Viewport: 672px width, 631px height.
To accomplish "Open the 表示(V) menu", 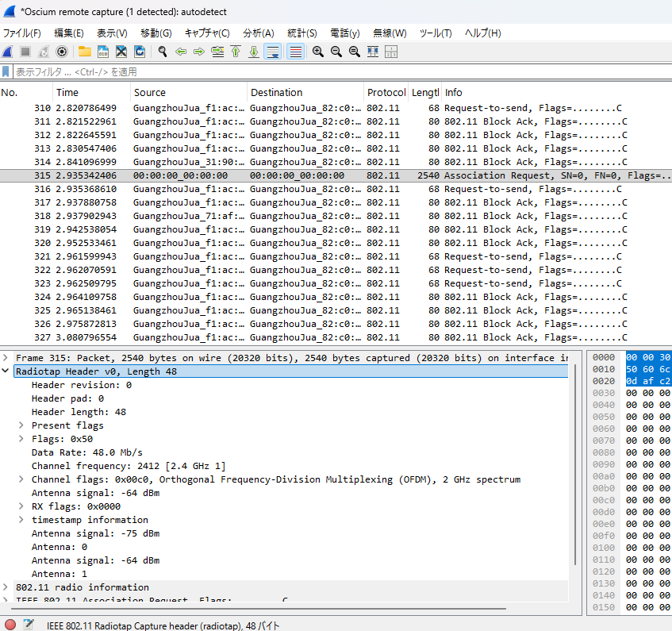I will (x=112, y=33).
